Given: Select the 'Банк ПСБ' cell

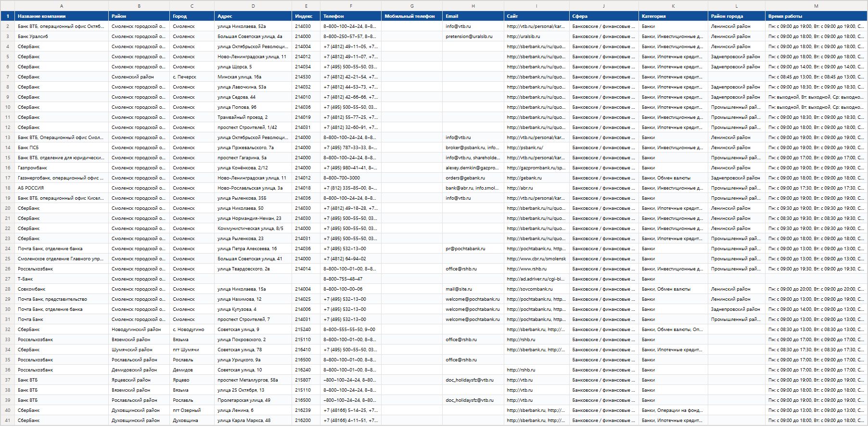Looking at the screenshot, I should point(62,148).
